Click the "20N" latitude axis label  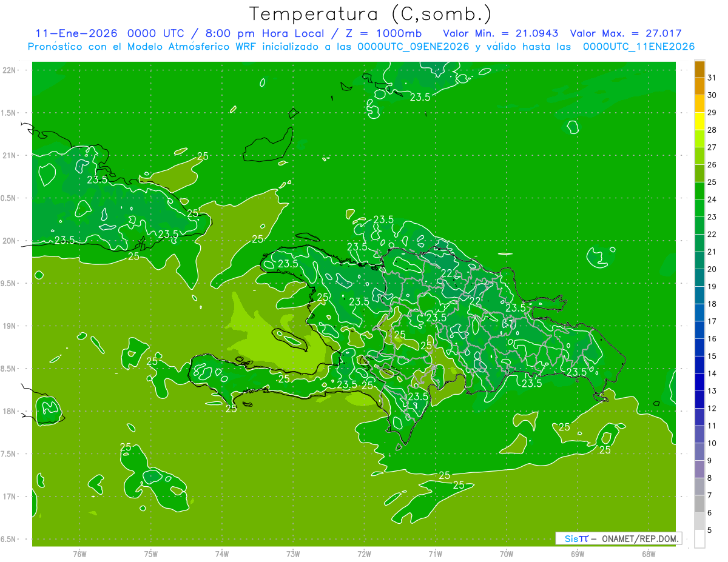point(9,241)
